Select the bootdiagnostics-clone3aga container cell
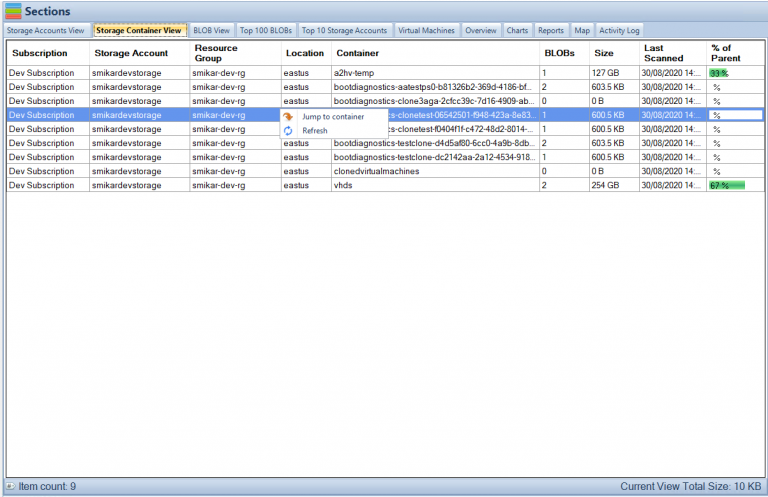This screenshot has width=768, height=497. point(435,101)
